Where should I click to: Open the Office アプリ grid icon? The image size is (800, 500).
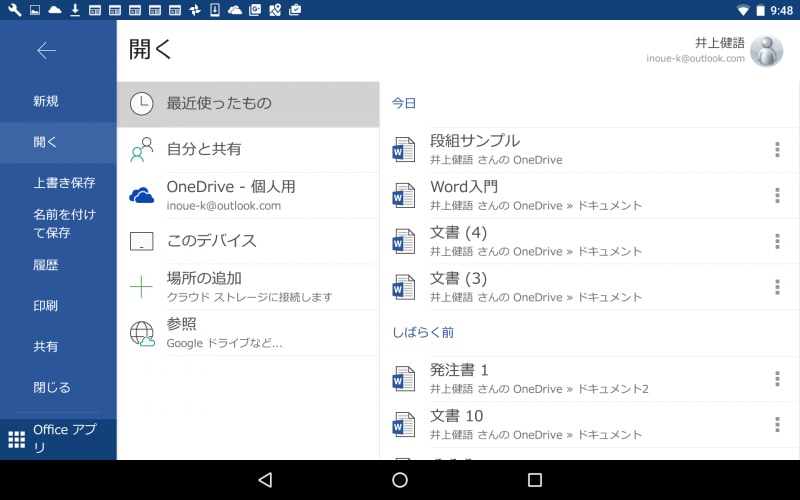tap(16, 439)
